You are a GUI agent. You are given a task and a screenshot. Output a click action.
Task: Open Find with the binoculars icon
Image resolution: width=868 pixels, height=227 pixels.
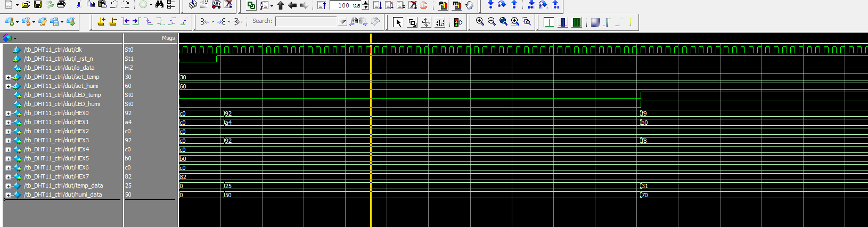(159, 5)
